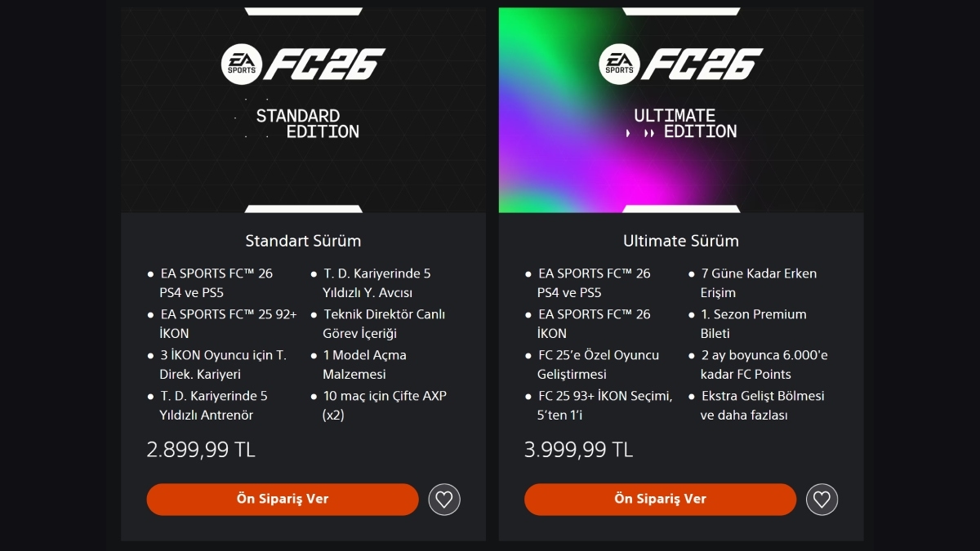The image size is (980, 551).
Task: Click the '10 maç için Çifte AXP' item
Action: coord(385,406)
